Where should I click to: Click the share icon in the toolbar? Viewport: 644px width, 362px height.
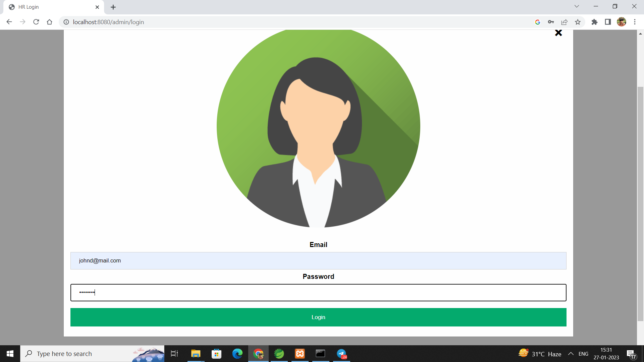[x=565, y=22]
